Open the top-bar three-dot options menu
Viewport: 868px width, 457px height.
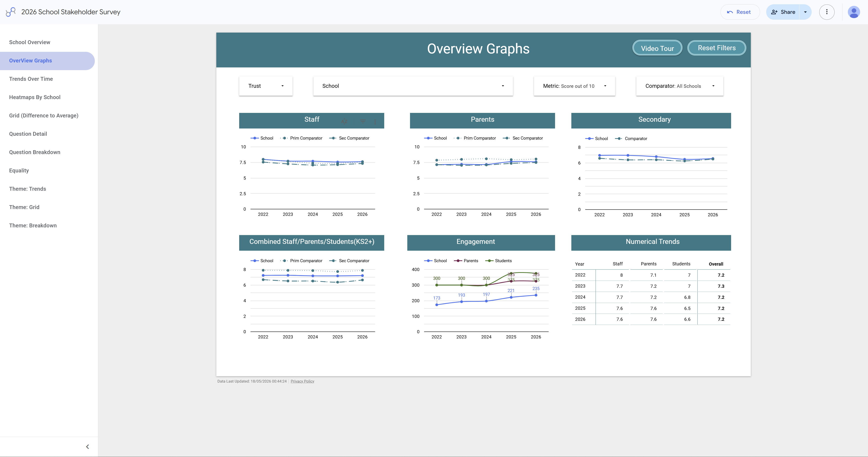pos(827,12)
